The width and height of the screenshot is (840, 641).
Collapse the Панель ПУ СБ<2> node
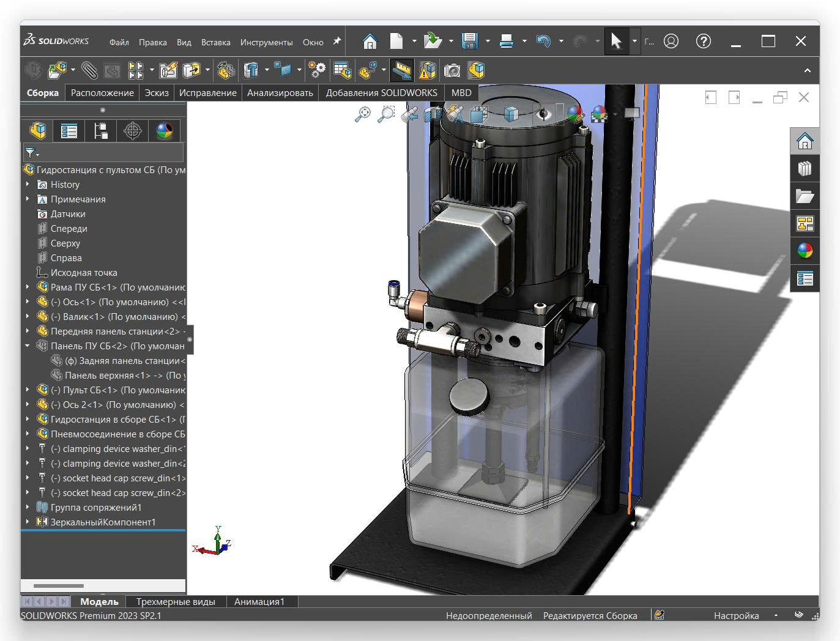click(x=27, y=346)
